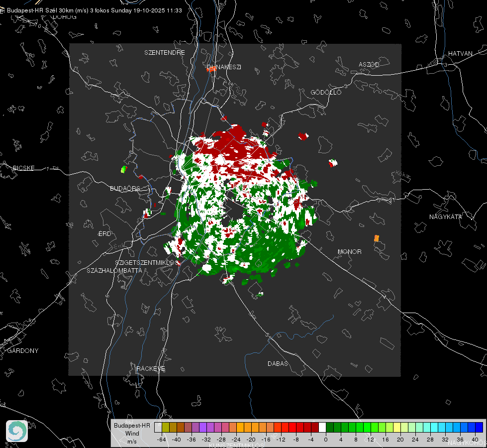Click the DOROG city label
The width and height of the screenshot is (487, 448).
coord(65,17)
